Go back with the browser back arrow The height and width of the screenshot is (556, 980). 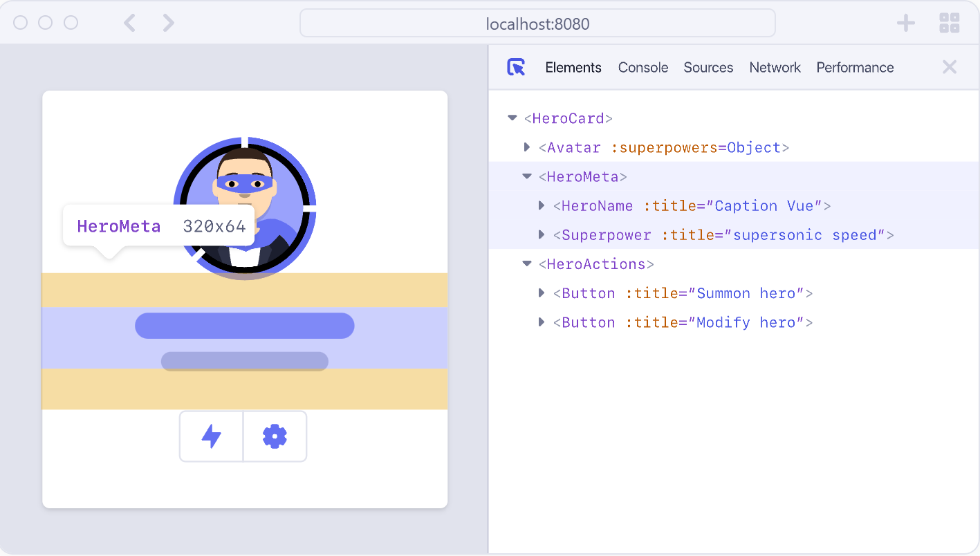129,23
